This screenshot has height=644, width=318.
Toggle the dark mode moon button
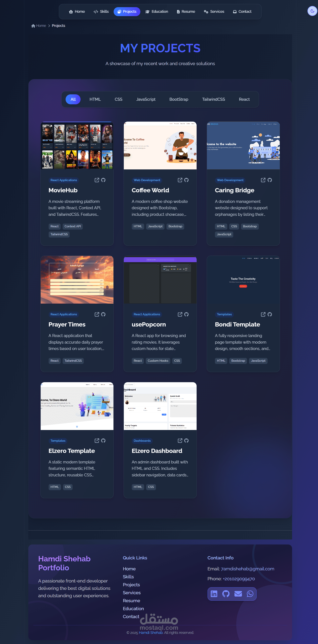(x=312, y=11)
